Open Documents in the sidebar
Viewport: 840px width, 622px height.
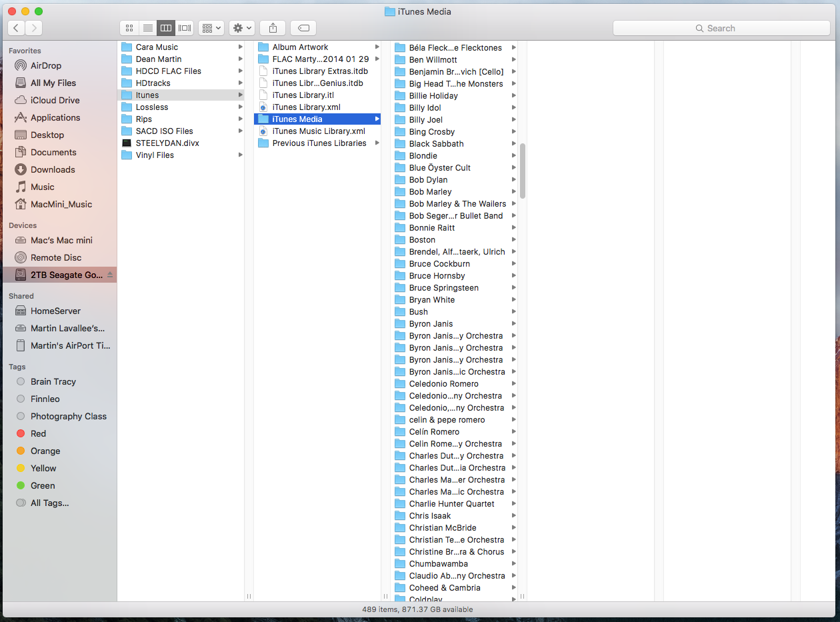click(x=59, y=152)
